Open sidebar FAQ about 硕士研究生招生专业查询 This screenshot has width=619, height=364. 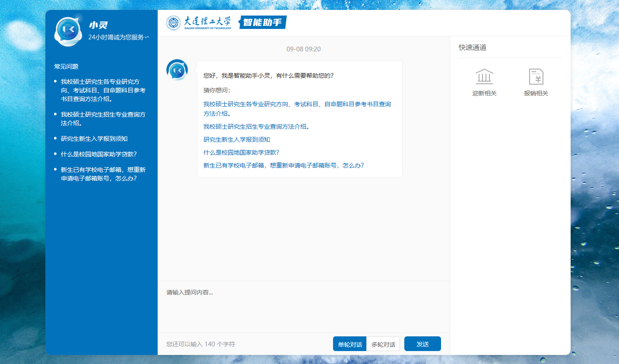(103, 119)
